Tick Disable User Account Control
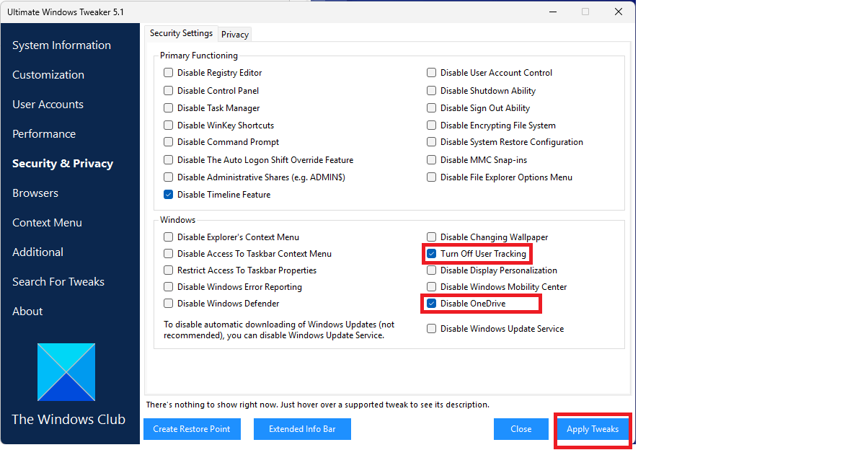 point(431,73)
